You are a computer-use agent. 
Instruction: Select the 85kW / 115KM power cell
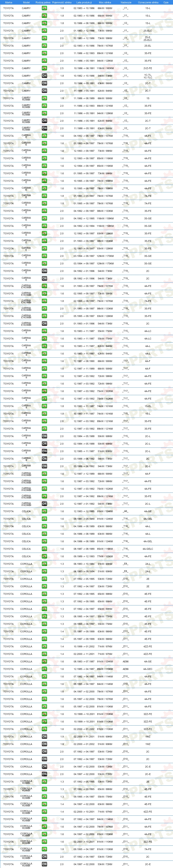pos(105,669)
